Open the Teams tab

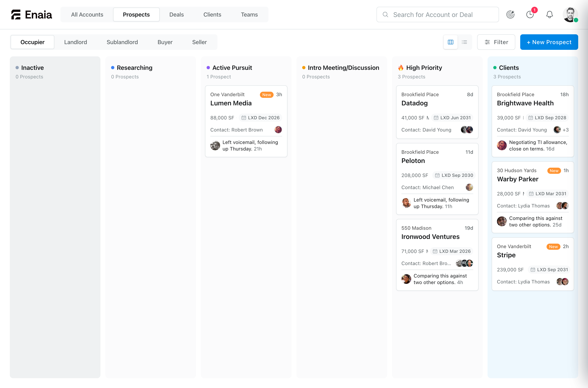(249, 14)
